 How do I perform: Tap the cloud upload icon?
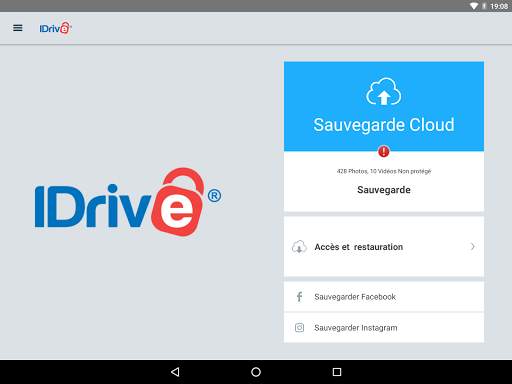(384, 91)
